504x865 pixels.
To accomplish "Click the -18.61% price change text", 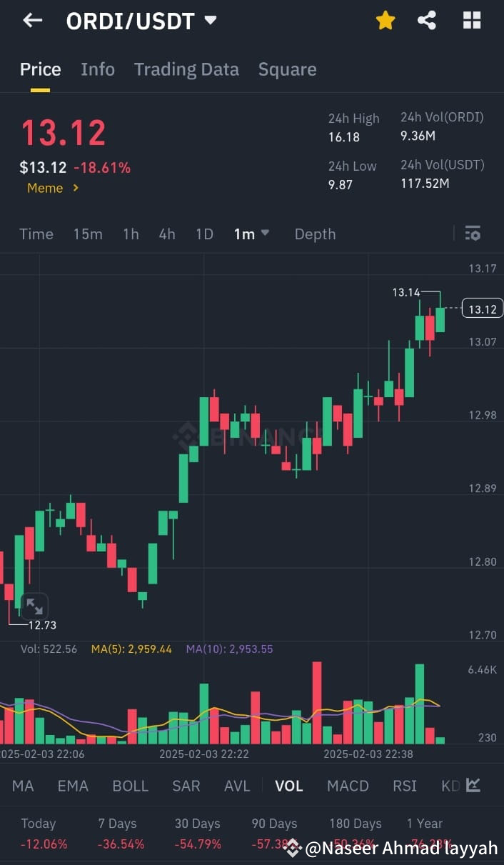I will (x=102, y=168).
